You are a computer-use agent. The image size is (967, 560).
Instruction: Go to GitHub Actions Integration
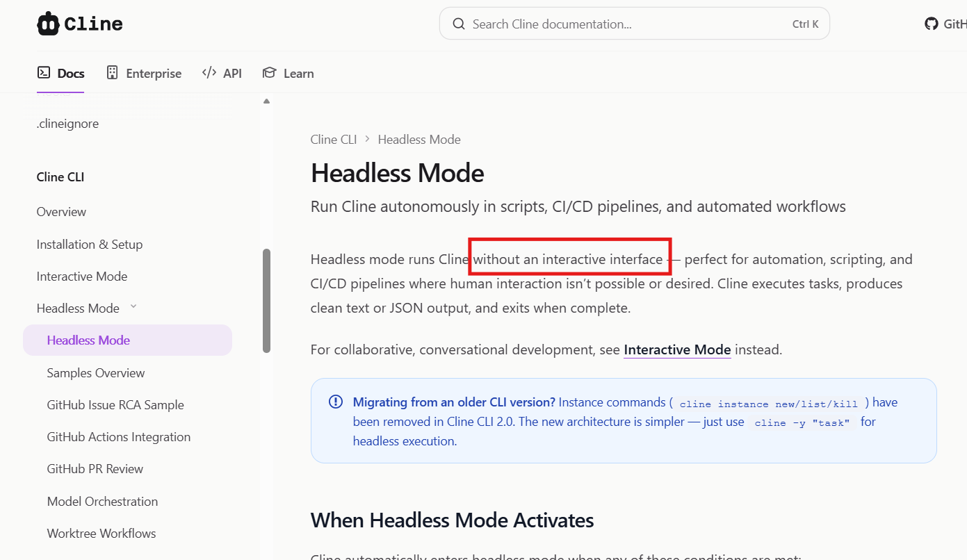pos(119,437)
